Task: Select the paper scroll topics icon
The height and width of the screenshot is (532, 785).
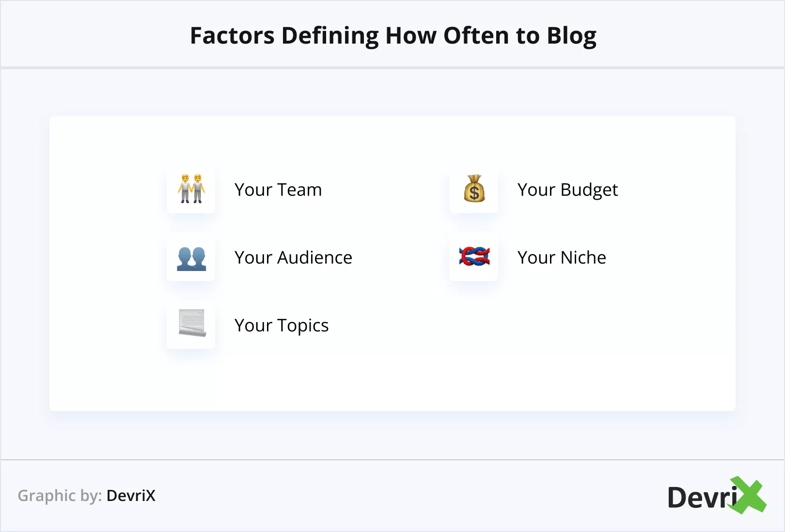Action: coord(191,324)
